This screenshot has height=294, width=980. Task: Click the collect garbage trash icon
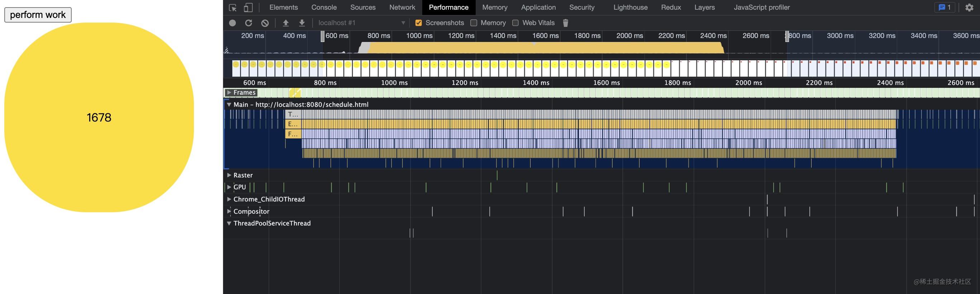point(565,23)
